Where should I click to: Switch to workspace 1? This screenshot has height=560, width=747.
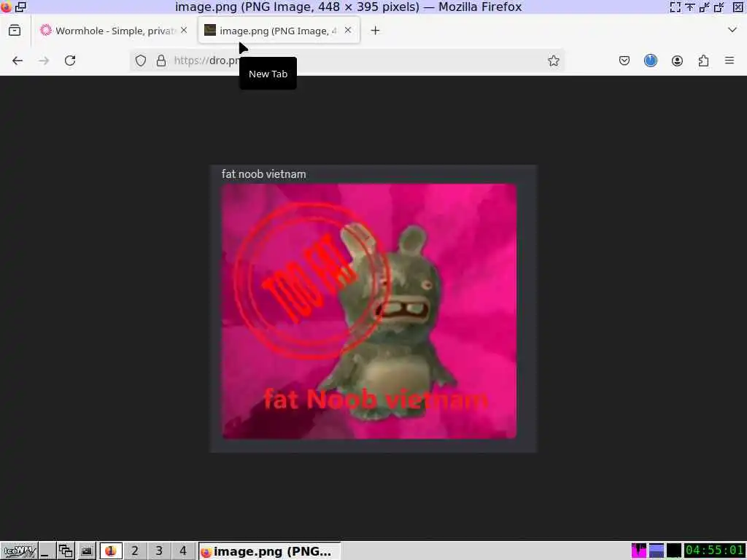(111, 551)
